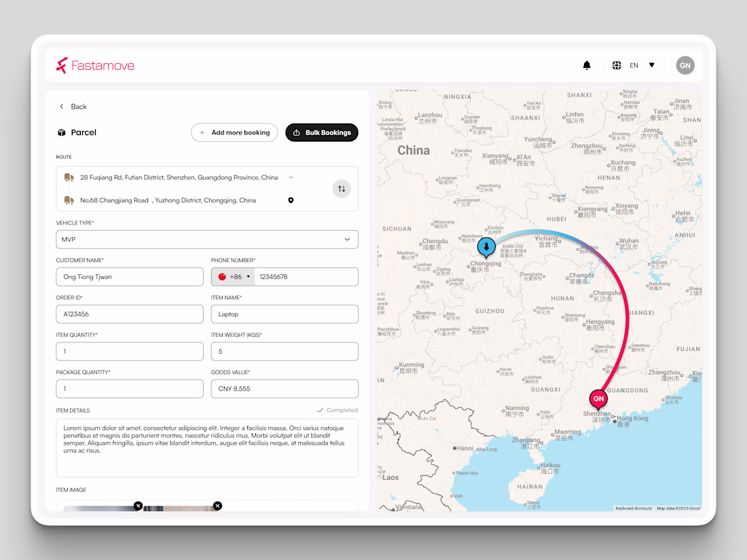Click the phone number 12345678 field
Image resolution: width=747 pixels, height=560 pixels.
(306, 277)
